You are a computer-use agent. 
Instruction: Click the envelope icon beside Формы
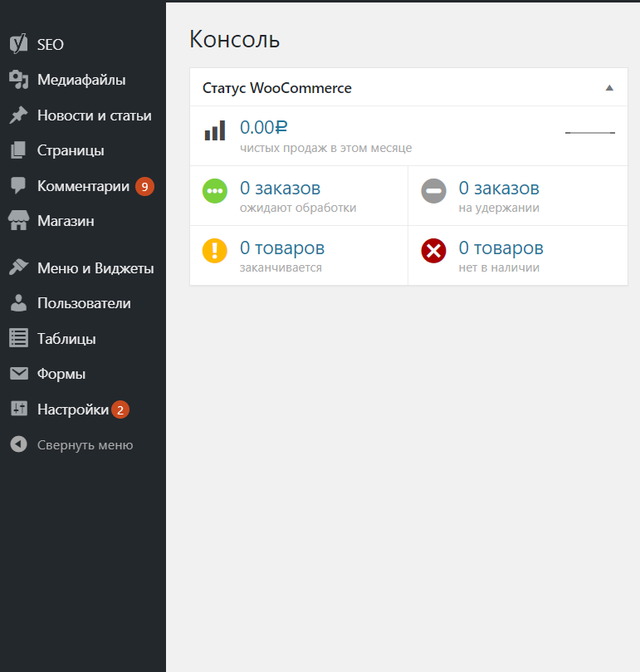(18, 373)
